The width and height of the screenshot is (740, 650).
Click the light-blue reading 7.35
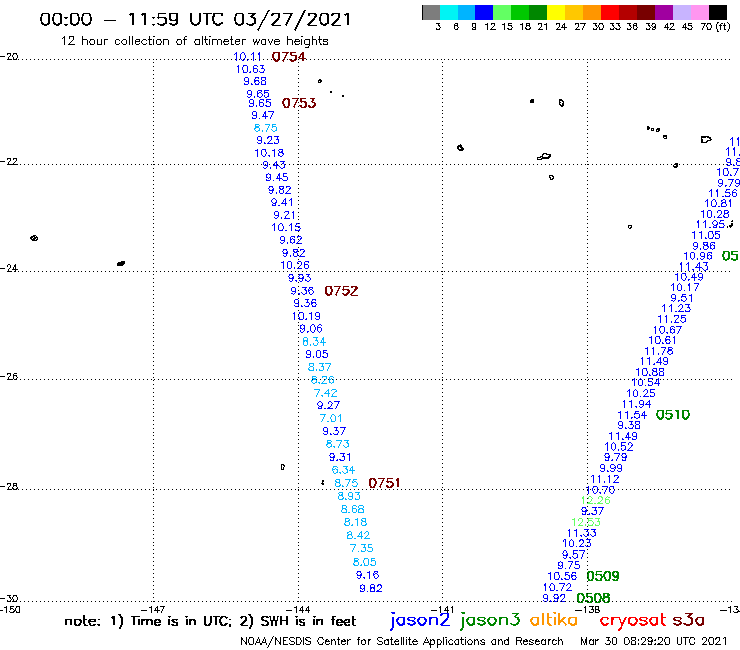point(362,549)
